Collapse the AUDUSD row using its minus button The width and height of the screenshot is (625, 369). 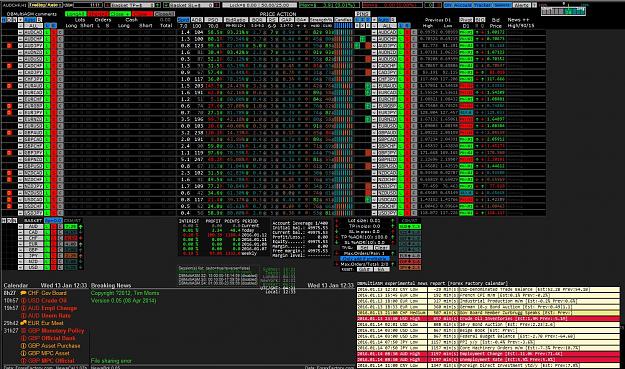coord(20,59)
